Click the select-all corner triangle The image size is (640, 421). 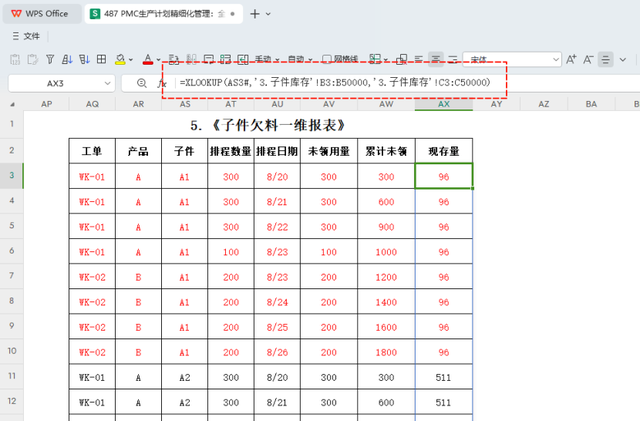pyautogui.click(x=12, y=105)
